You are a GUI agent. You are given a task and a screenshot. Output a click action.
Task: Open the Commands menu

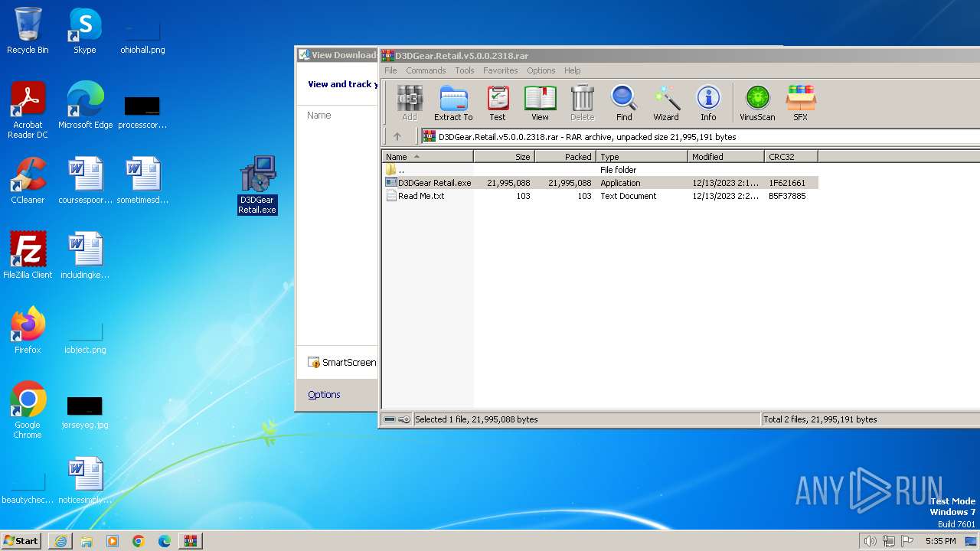pyautogui.click(x=426, y=70)
